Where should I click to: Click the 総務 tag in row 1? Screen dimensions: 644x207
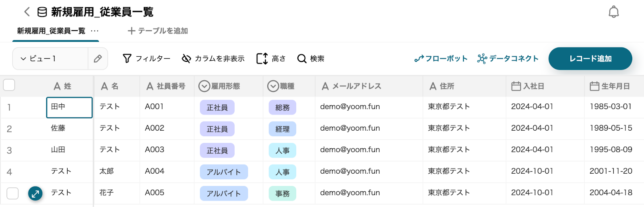282,107
